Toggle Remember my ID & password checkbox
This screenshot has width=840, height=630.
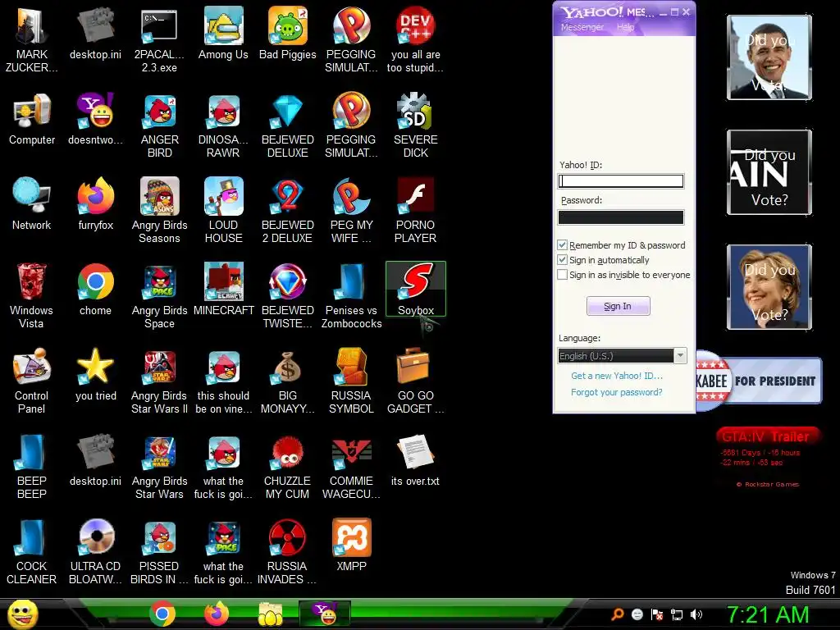tap(563, 244)
